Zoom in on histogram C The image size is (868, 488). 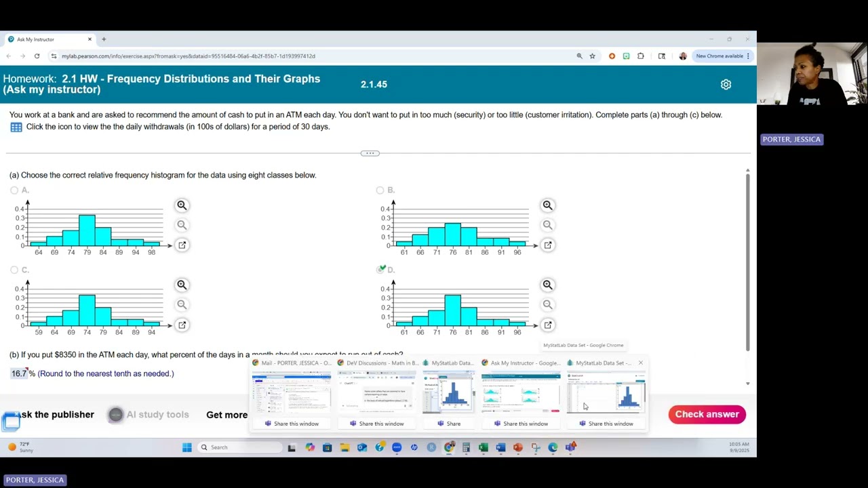tap(182, 285)
